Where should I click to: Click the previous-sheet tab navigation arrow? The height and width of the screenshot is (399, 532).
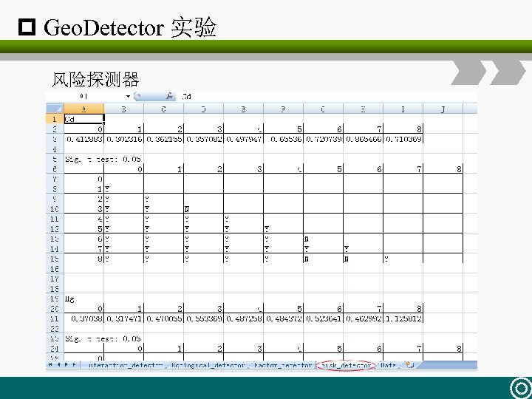[58, 365]
